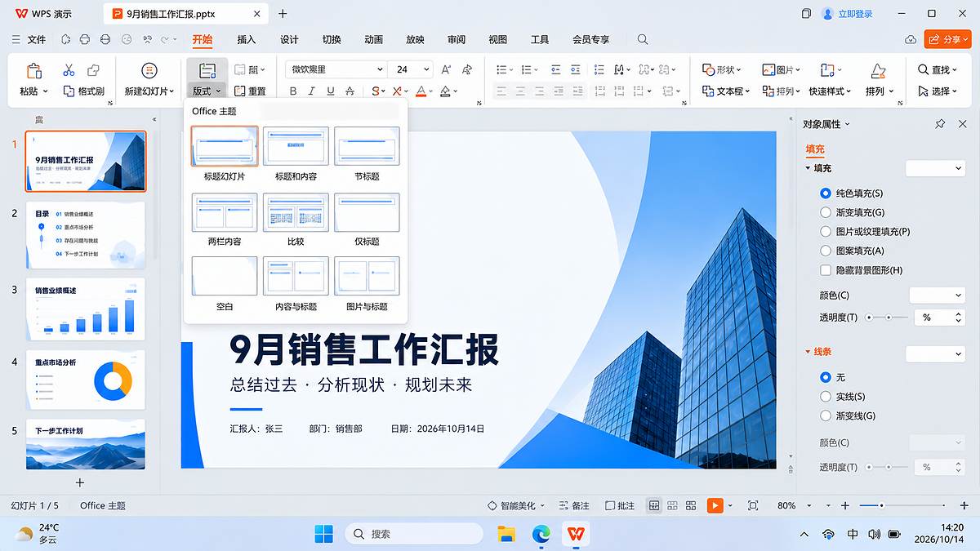Click the fit-to-window icon in status bar
Screen dimensions: 980x551
click(753, 506)
